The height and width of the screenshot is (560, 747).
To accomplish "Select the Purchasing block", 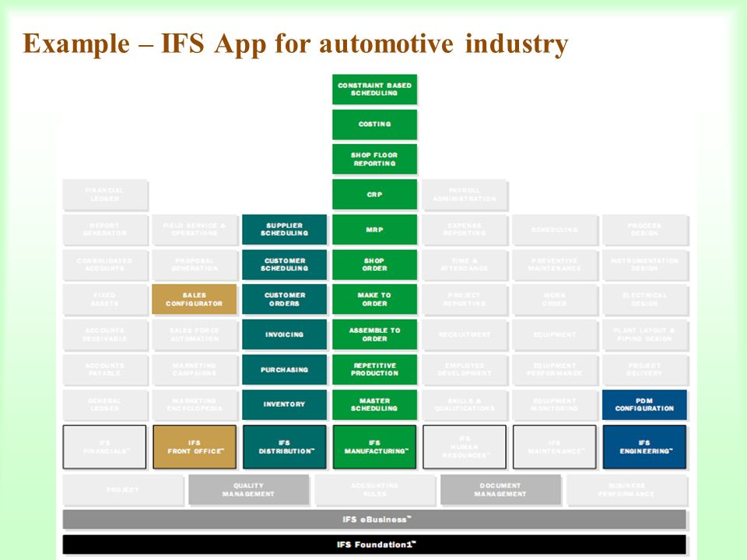I will coord(285,369).
